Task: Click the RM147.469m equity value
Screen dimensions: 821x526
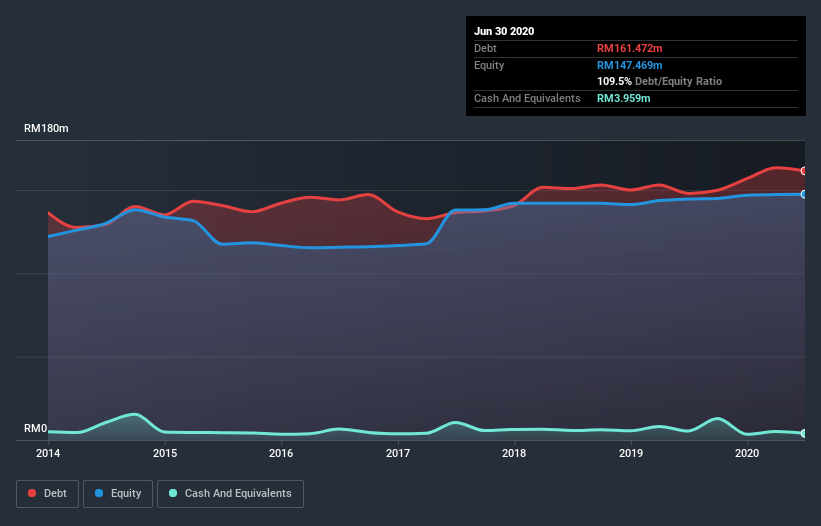Action: 630,65
